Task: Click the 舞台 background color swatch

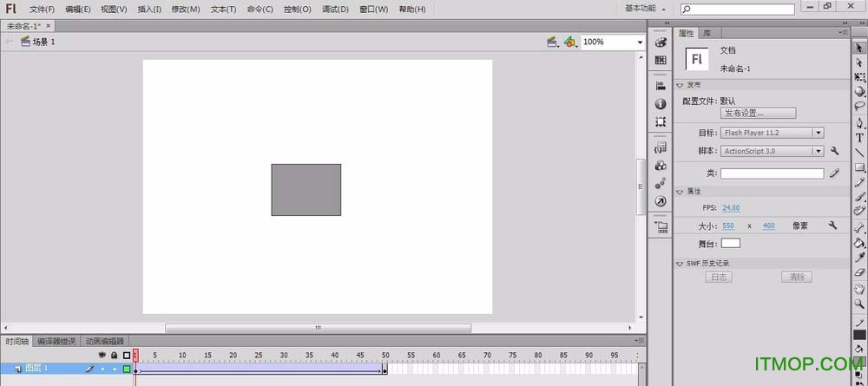Action: coord(730,244)
